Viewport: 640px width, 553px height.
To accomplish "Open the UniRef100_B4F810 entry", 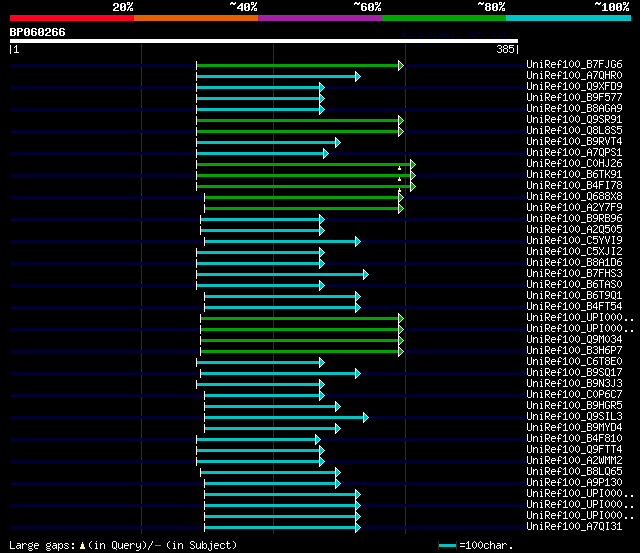I will [574, 439].
